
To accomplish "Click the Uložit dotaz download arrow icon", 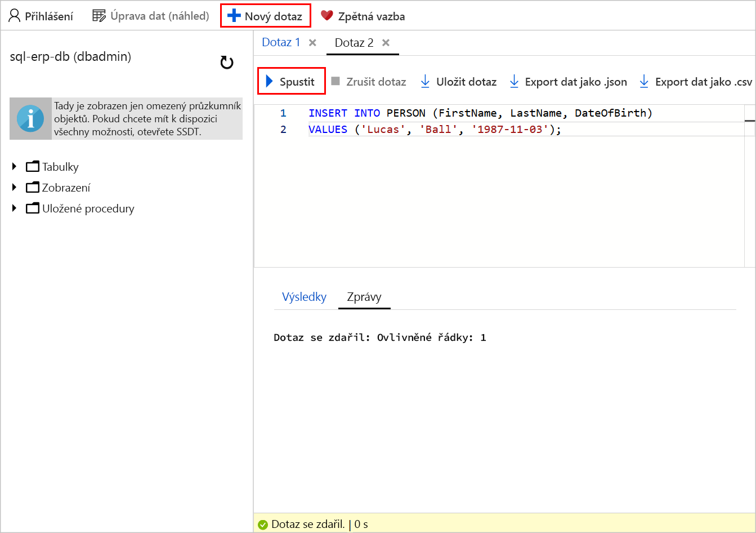I will click(x=425, y=82).
